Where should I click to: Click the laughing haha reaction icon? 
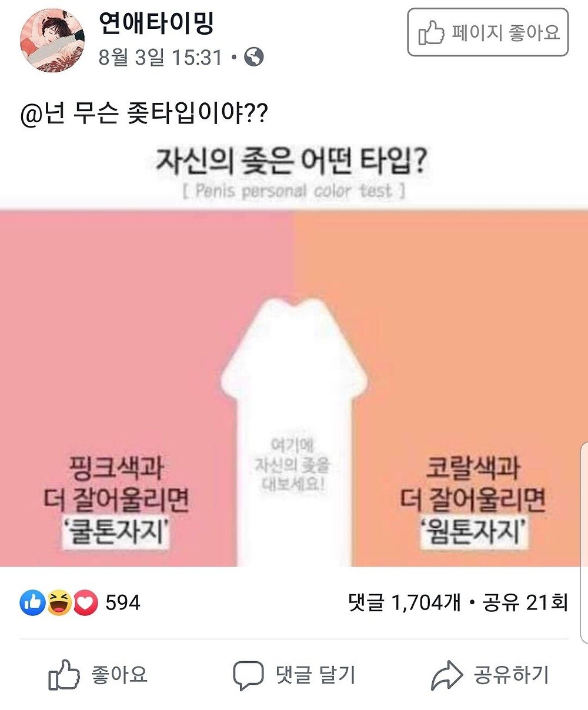pyautogui.click(x=59, y=603)
